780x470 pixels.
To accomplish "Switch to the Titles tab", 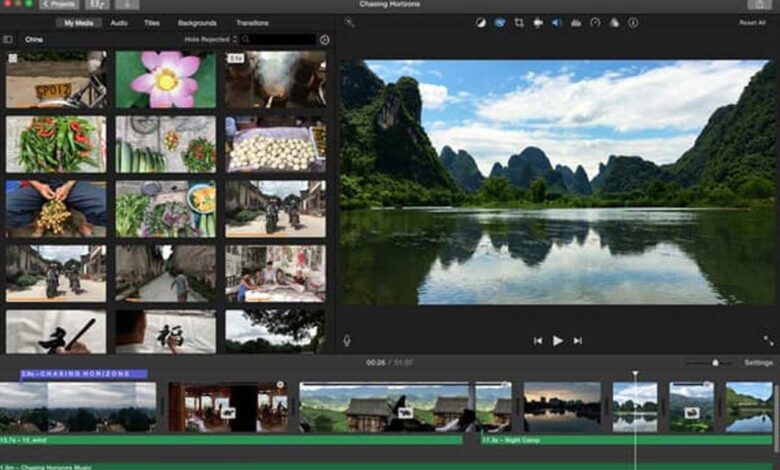I will tap(152, 22).
